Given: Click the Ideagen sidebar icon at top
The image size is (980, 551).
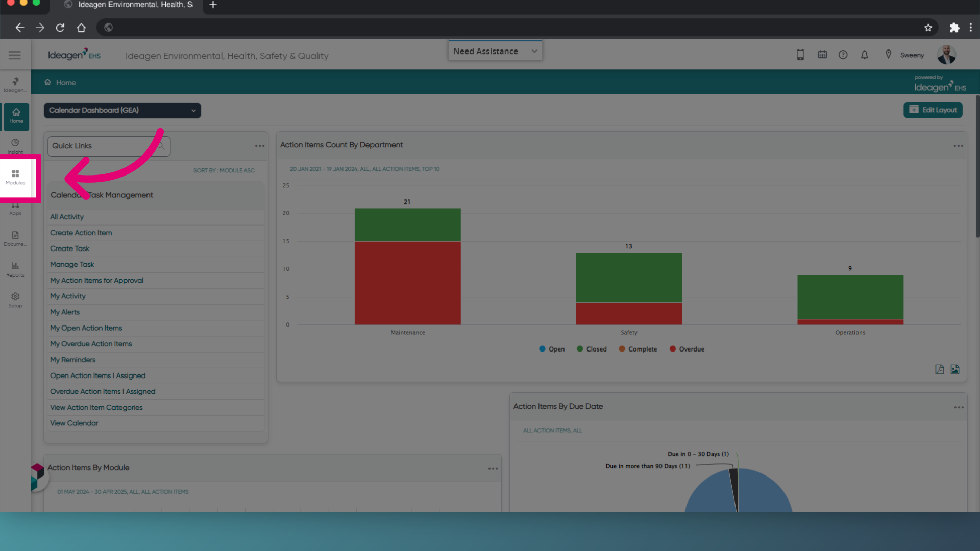Looking at the screenshot, I should pos(15,85).
